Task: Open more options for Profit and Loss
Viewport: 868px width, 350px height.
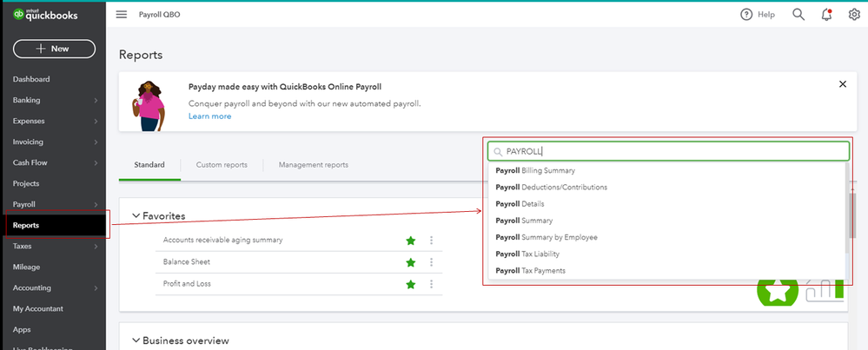Action: (431, 284)
